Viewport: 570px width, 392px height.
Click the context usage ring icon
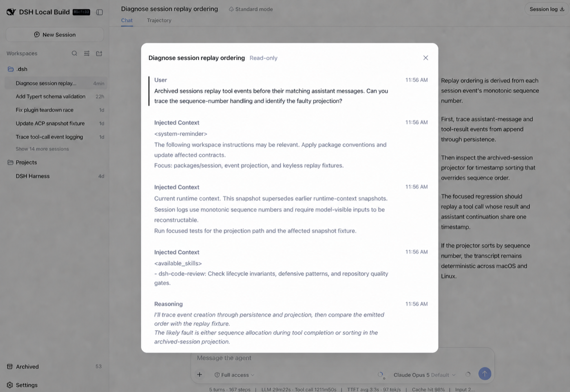380,374
